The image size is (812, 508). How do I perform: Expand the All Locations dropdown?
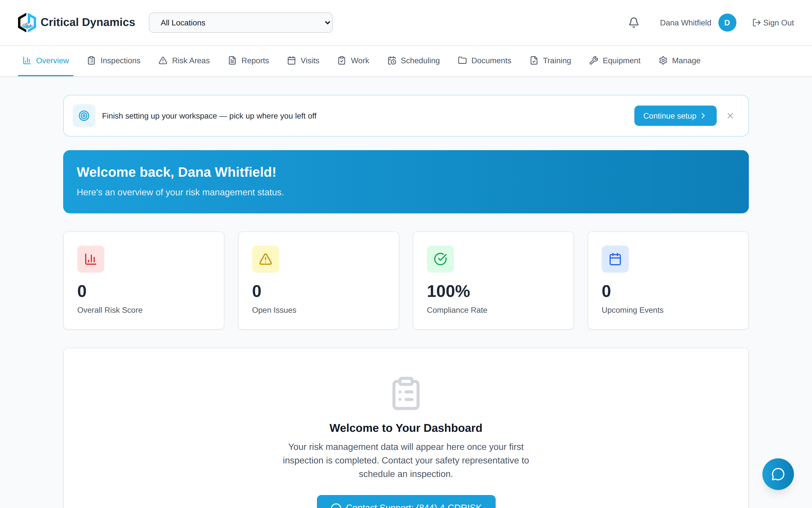pos(240,23)
